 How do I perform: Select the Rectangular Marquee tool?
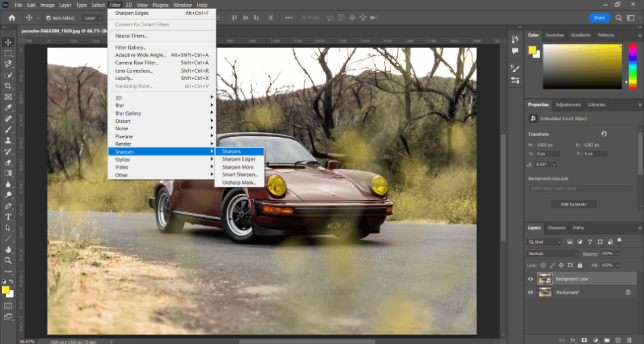pos(8,54)
